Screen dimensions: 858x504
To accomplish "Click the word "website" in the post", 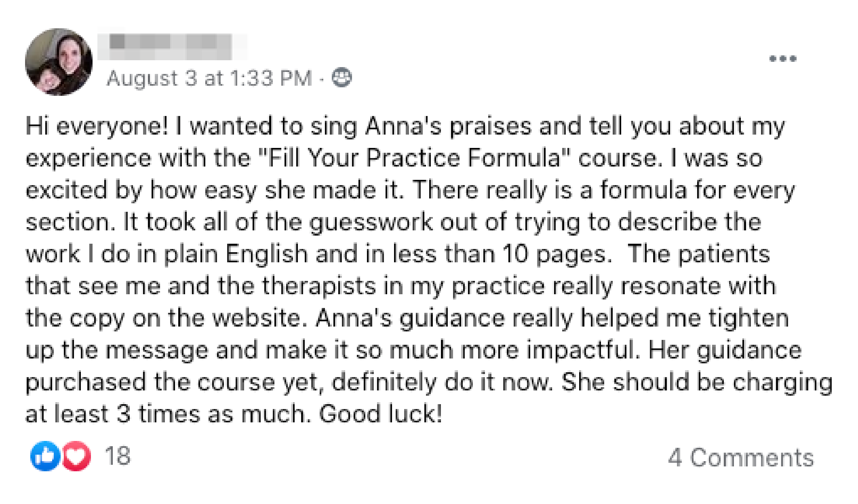I will point(257,318).
